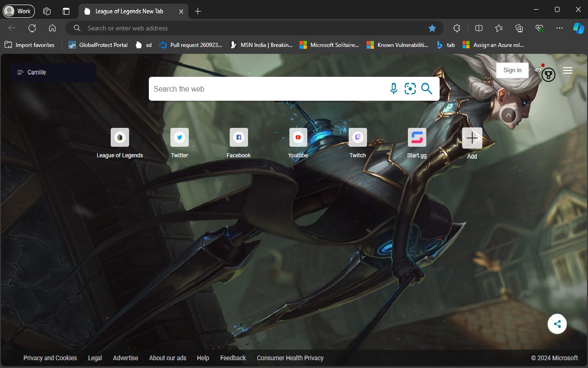Open the Advertise footer link

tap(125, 358)
